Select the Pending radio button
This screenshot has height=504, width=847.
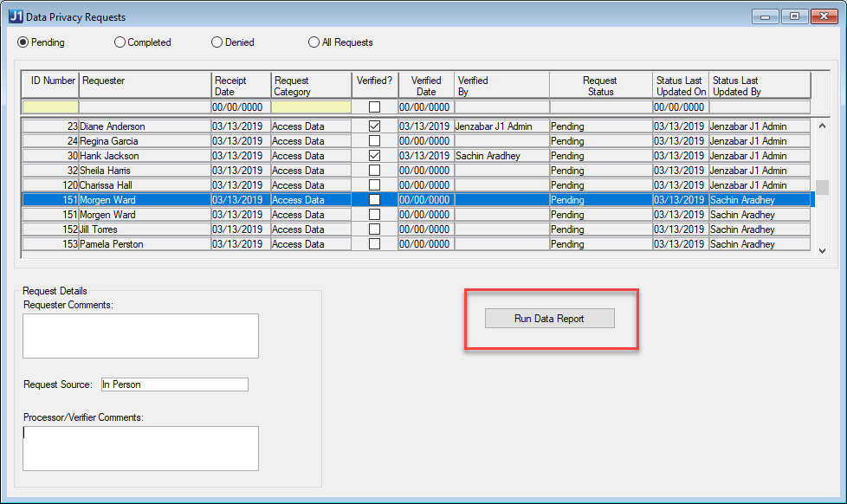[x=23, y=42]
